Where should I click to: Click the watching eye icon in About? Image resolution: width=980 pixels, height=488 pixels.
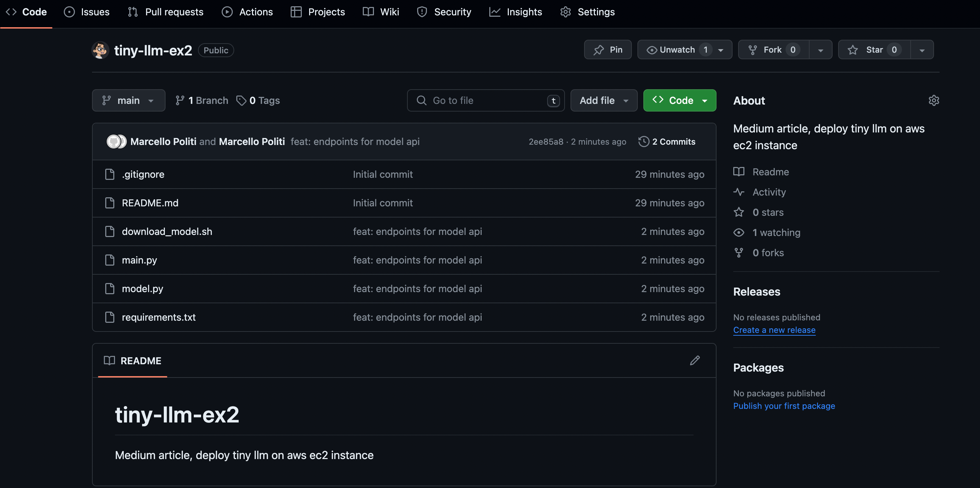coord(739,232)
